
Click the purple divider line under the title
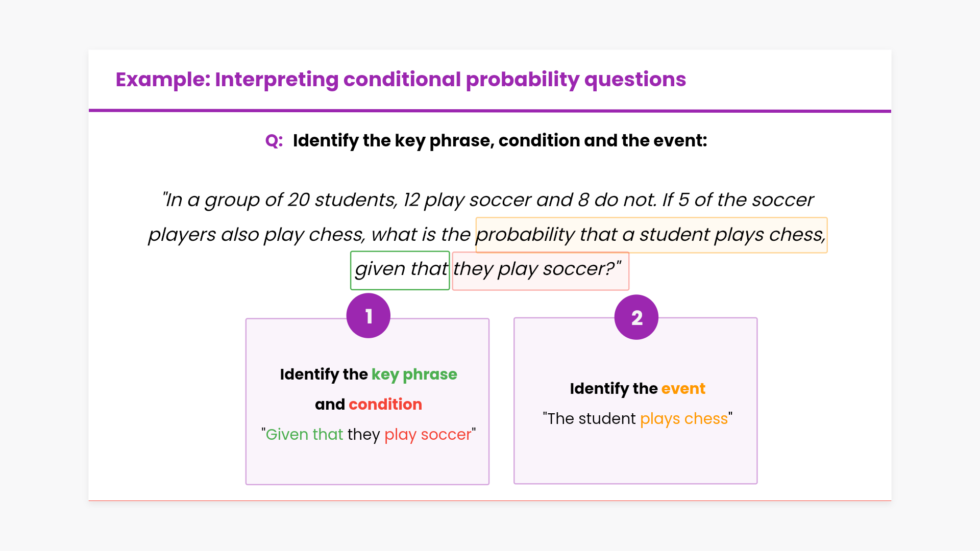[x=489, y=111]
